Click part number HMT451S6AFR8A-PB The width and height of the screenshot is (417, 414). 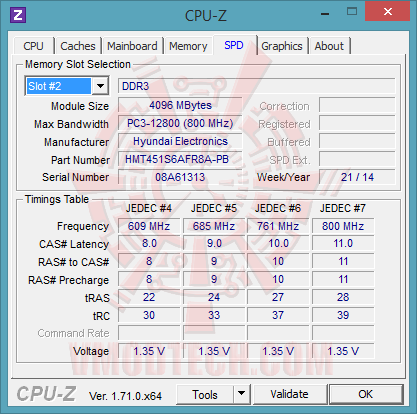coord(180,159)
